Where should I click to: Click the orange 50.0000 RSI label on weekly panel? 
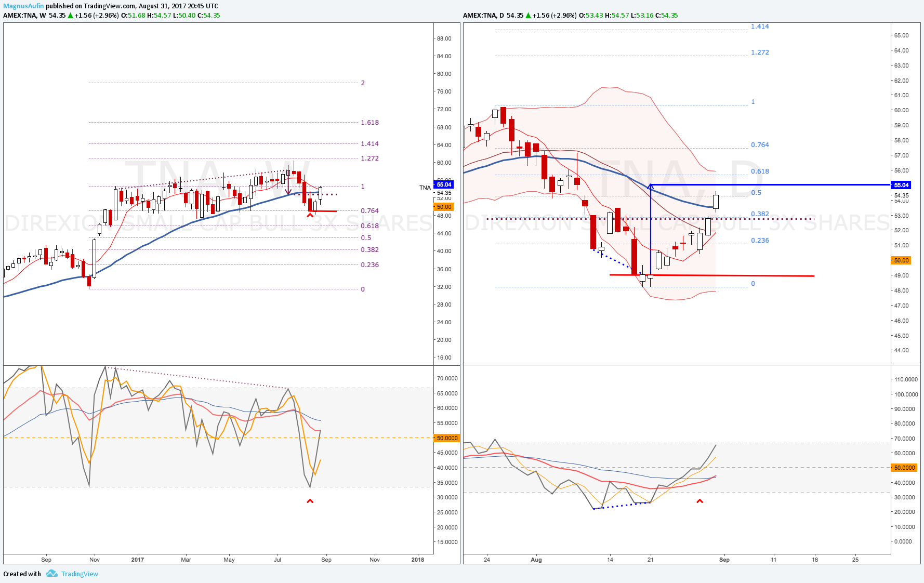click(447, 438)
